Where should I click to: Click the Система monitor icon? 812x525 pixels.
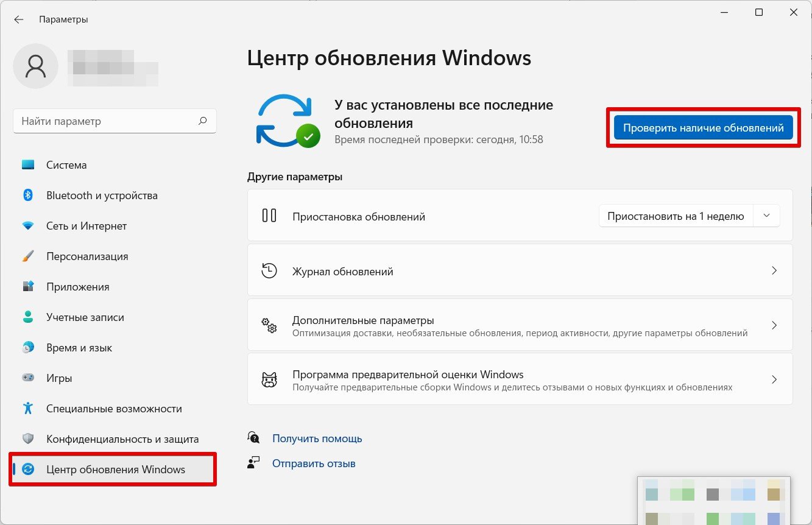pyautogui.click(x=28, y=165)
